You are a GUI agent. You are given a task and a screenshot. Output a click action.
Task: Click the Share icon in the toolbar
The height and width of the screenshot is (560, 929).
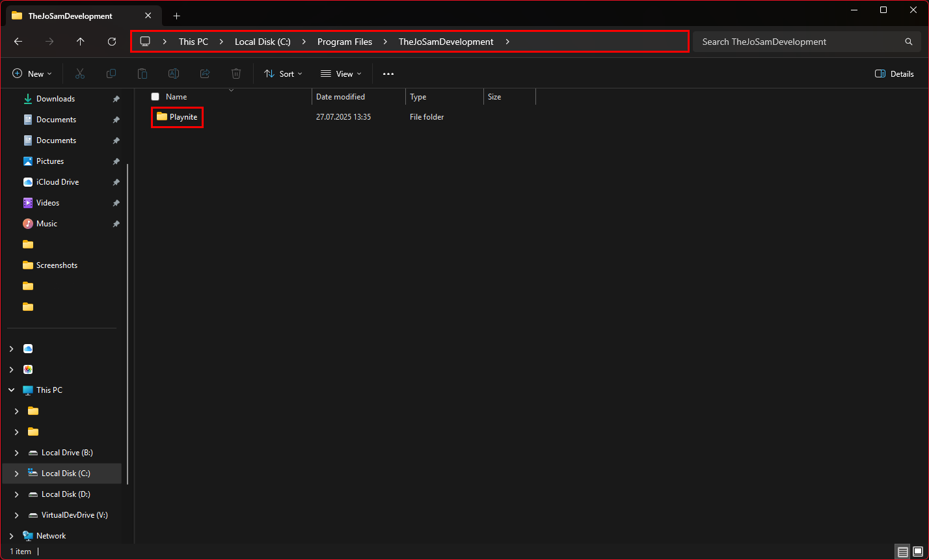click(x=204, y=73)
